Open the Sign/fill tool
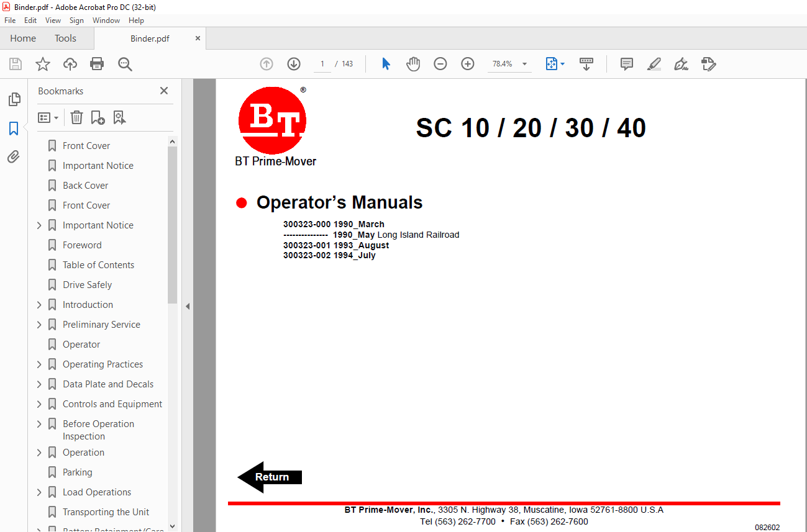Viewport: 807px width, 532px height. click(682, 64)
